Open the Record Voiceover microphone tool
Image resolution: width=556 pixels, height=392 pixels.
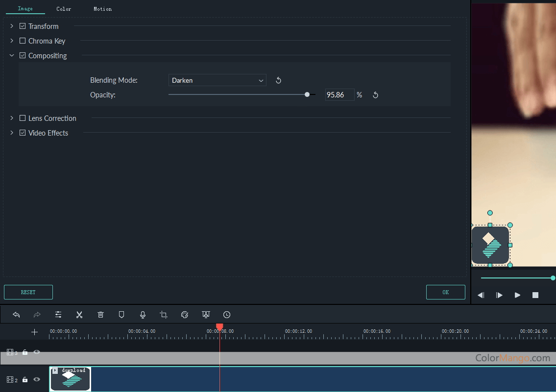[x=143, y=315]
